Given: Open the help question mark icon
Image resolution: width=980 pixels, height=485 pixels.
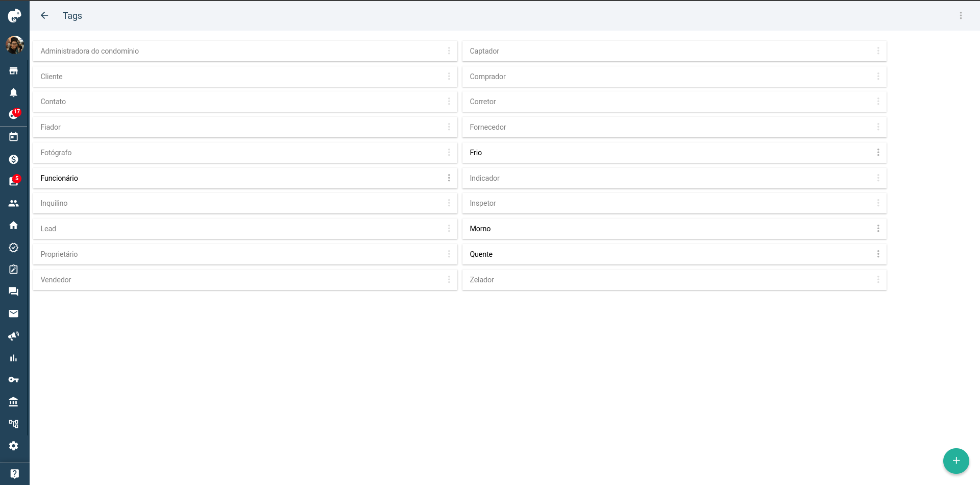Looking at the screenshot, I should pyautogui.click(x=14, y=474).
